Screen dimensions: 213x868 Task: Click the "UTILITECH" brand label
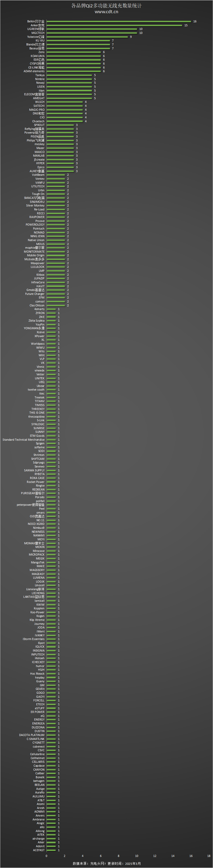(38, 186)
